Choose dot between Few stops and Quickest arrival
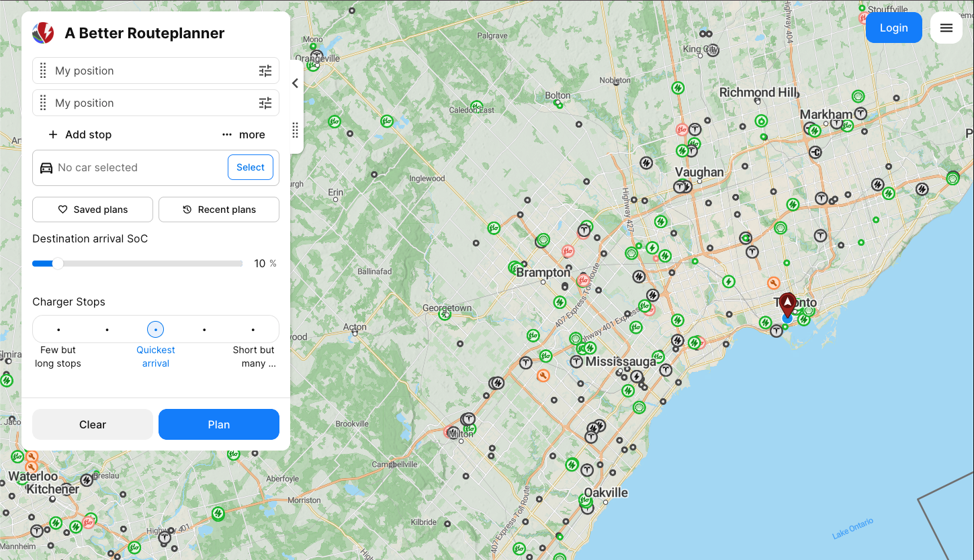Screen dimensions: 974x560 click(107, 330)
